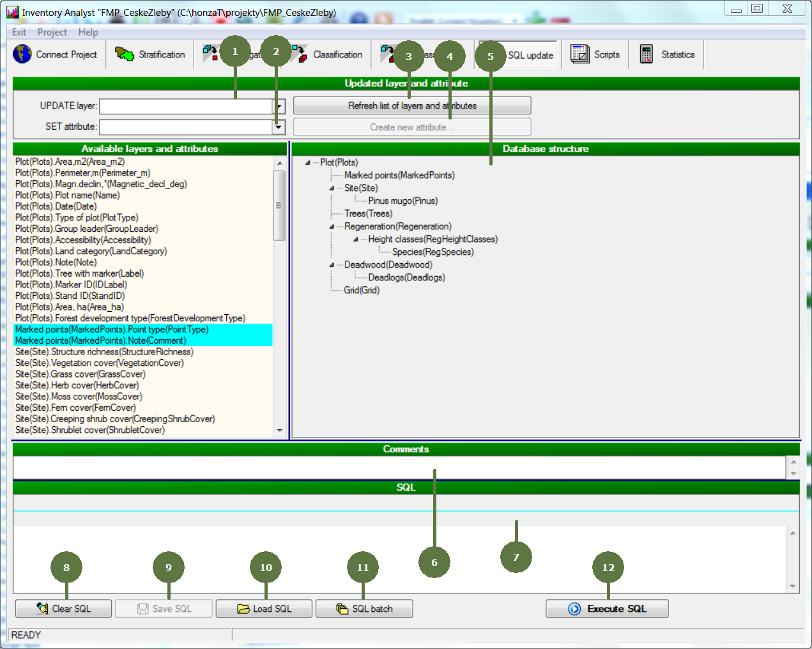
Task: Click the Connect Project globe icon
Action: (x=22, y=54)
